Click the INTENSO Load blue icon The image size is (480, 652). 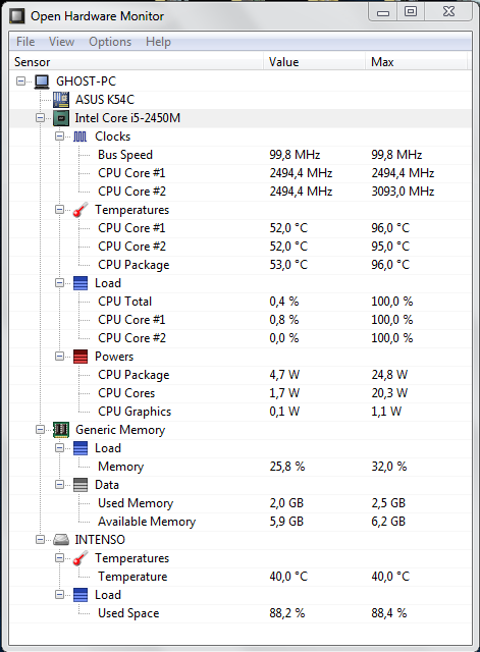(x=80, y=595)
